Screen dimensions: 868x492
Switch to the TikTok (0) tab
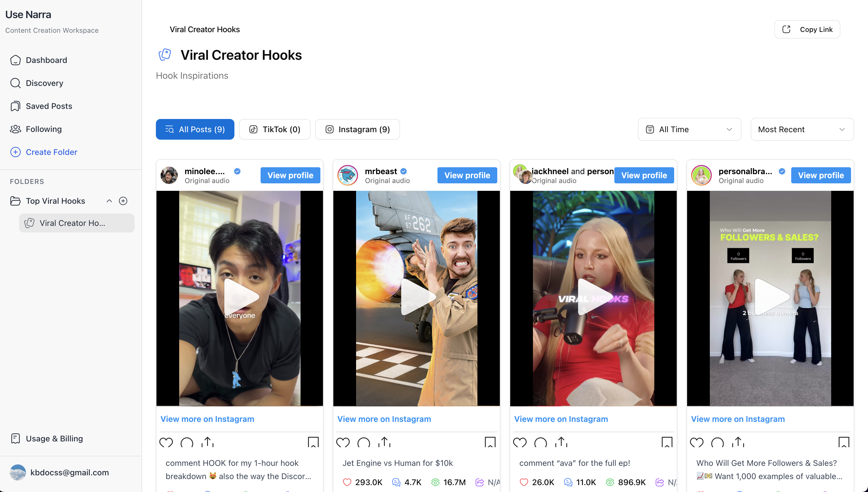coord(275,129)
